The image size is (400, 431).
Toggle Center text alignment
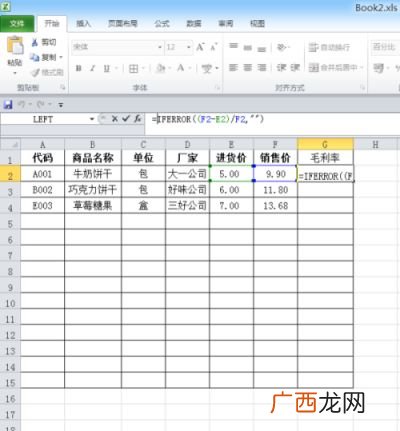(x=248, y=68)
